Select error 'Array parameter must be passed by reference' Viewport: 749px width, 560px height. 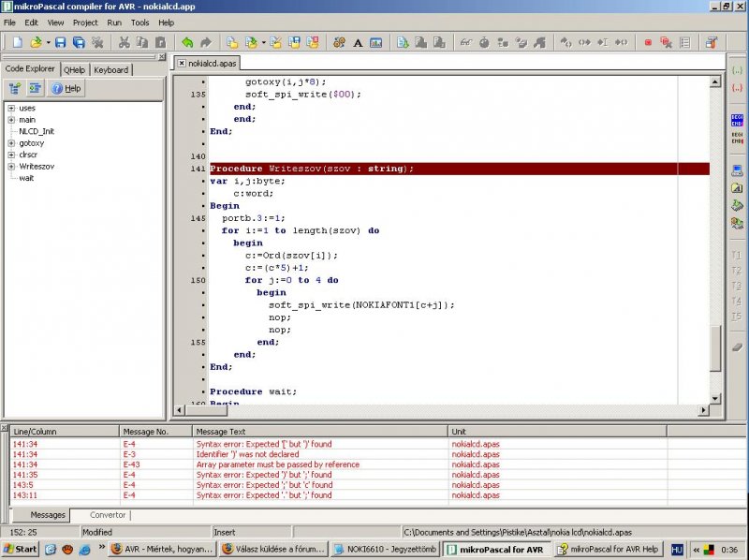coord(277,464)
